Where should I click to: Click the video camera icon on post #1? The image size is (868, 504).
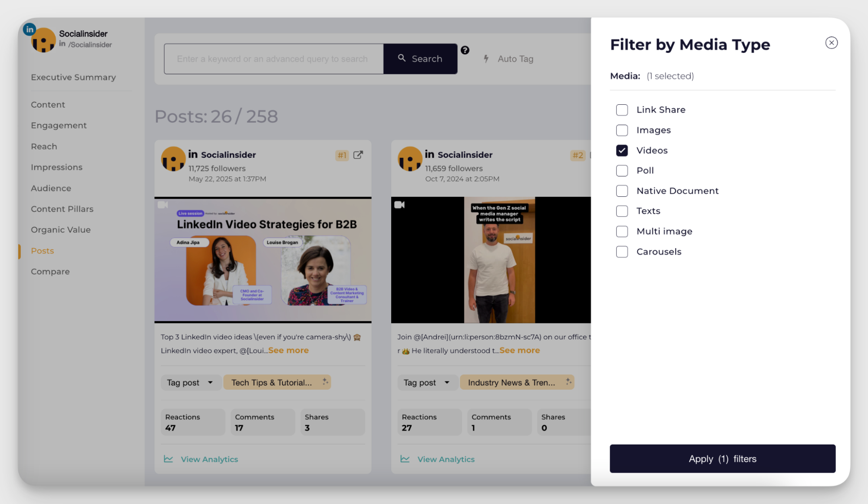point(163,205)
